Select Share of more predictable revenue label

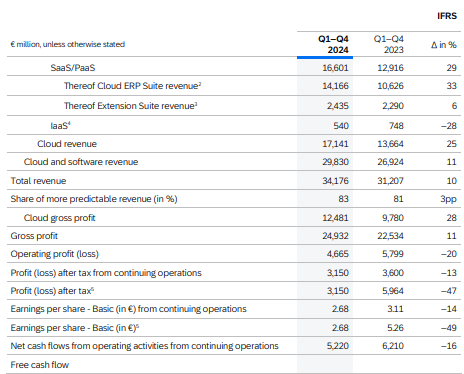[x=94, y=199]
